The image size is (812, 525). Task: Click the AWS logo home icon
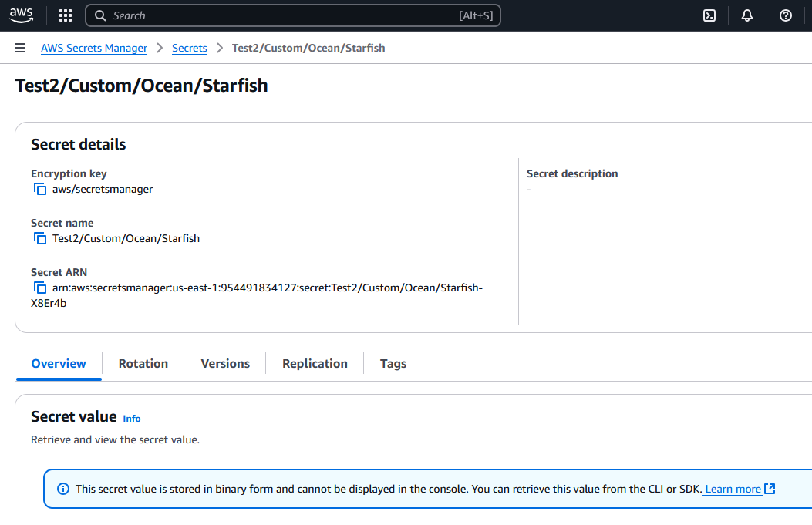(22, 15)
